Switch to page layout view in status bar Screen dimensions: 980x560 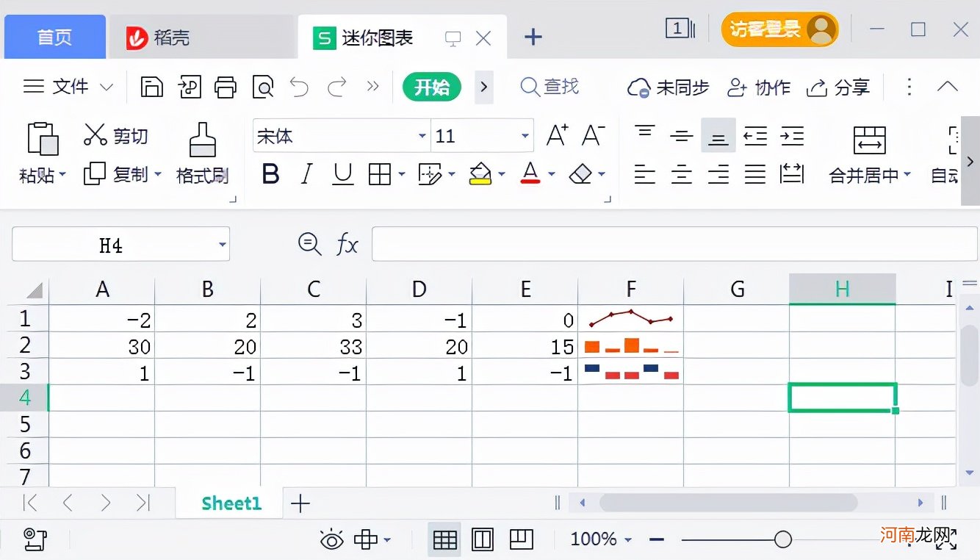point(483,540)
